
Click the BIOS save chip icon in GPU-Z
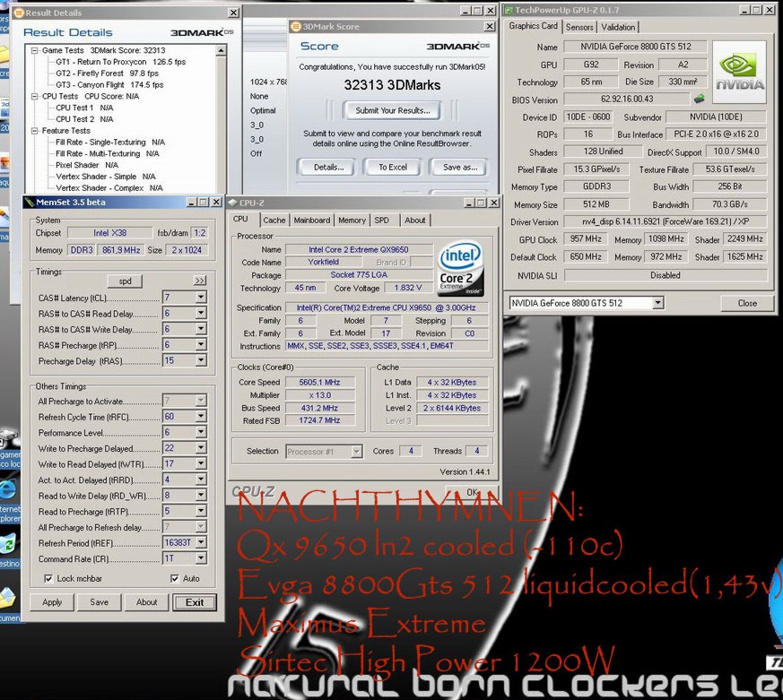[699, 99]
